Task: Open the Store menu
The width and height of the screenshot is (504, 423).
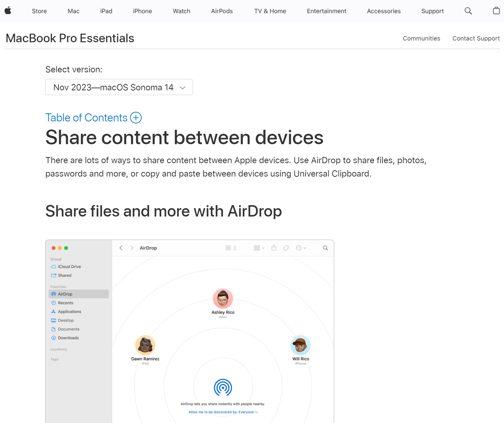Action: 39,11
